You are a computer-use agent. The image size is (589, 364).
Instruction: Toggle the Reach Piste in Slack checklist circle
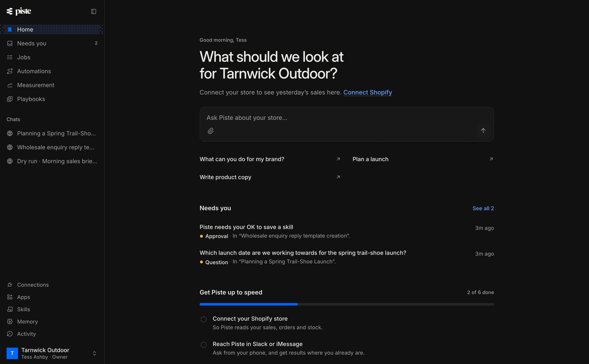[204, 345]
